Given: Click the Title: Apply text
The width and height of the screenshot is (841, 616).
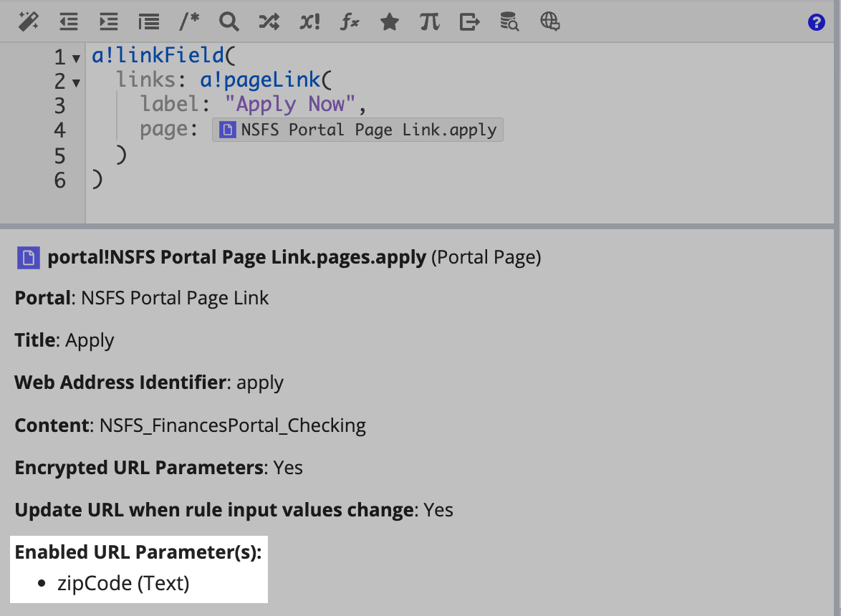Looking at the screenshot, I should pos(64,340).
